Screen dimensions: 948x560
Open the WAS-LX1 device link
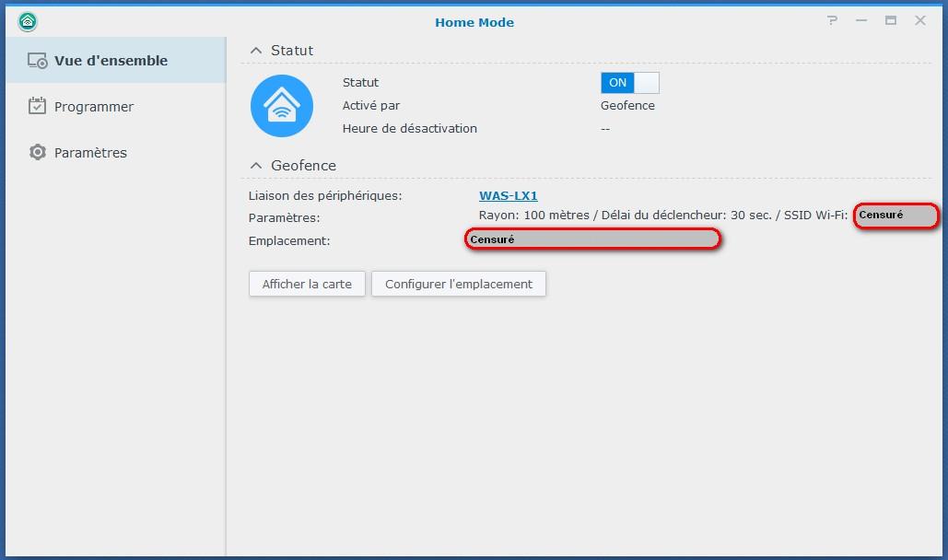pyautogui.click(x=508, y=195)
